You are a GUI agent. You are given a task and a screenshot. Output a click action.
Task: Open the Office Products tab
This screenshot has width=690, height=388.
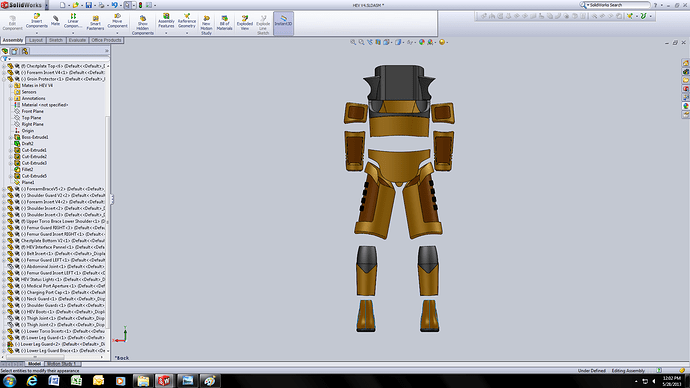pos(106,40)
